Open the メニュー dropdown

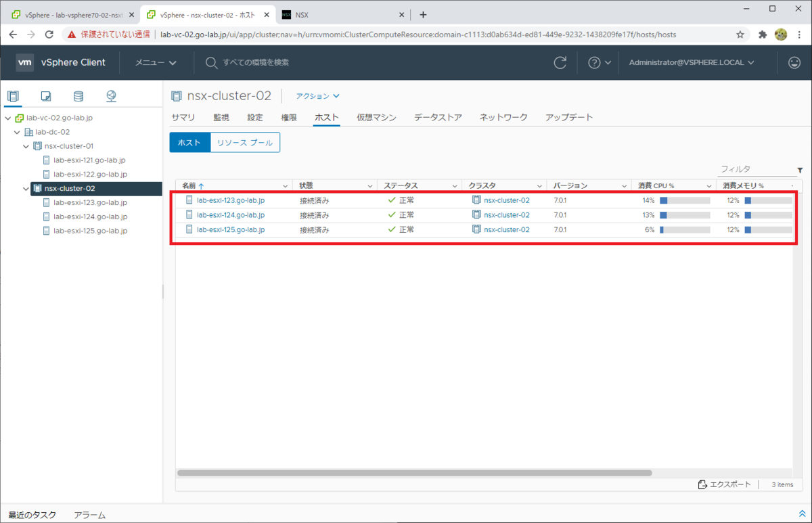[x=156, y=62]
